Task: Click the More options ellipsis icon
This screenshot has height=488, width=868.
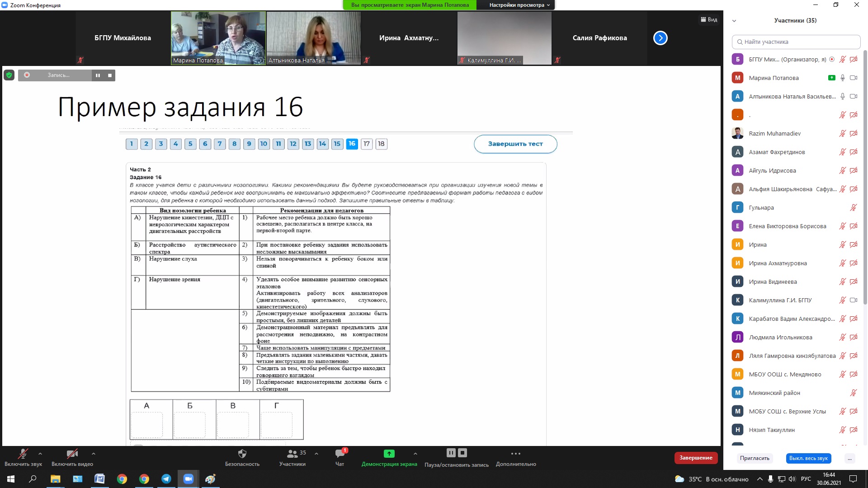Action: [x=515, y=454]
